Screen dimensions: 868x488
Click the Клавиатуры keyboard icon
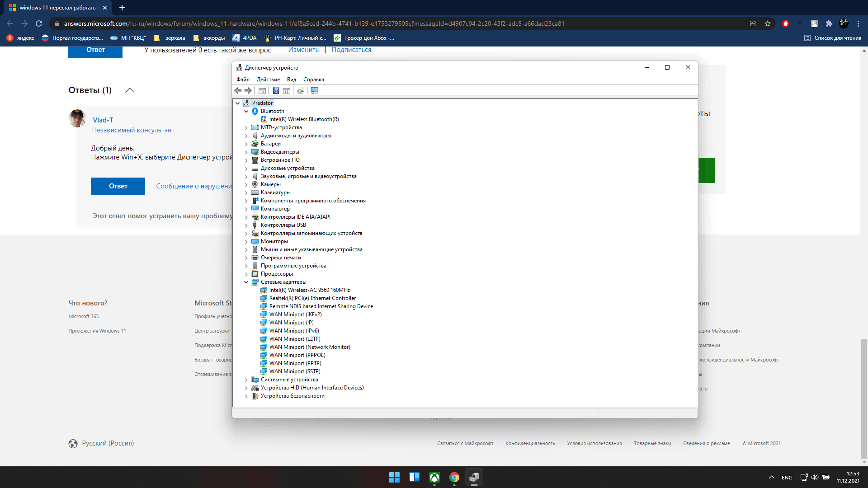pos(255,192)
